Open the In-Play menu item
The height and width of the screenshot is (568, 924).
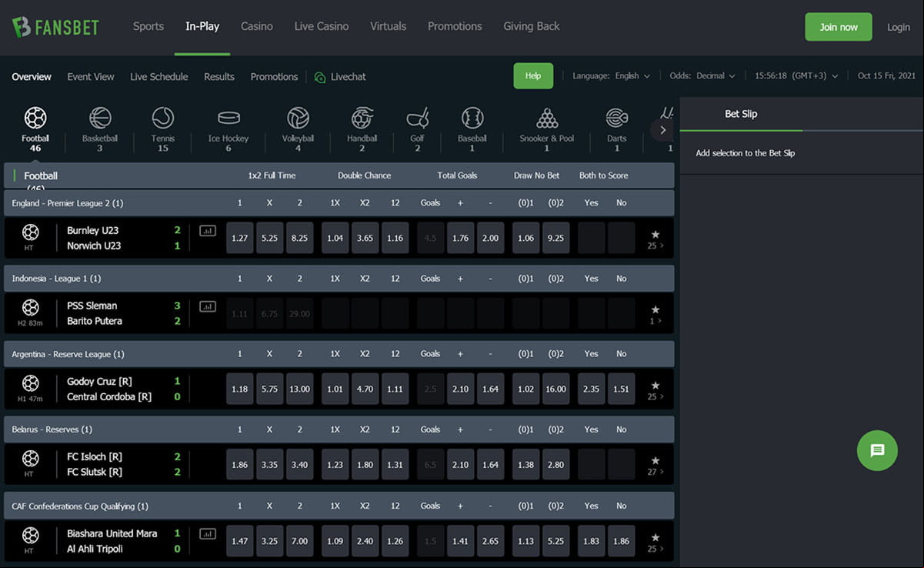tap(202, 26)
